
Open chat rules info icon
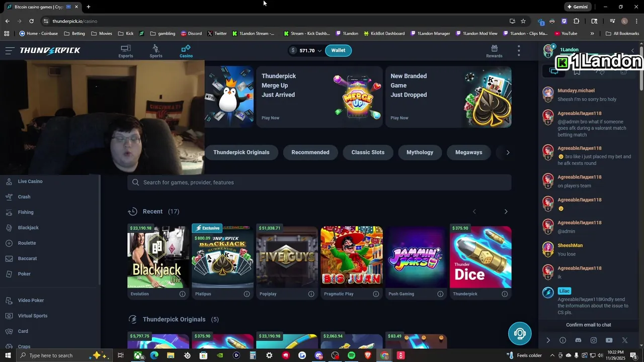562,340
